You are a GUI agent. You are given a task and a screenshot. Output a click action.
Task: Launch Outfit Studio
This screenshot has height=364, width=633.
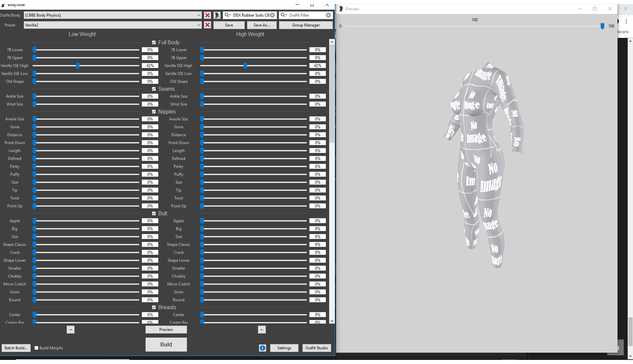tap(316, 348)
